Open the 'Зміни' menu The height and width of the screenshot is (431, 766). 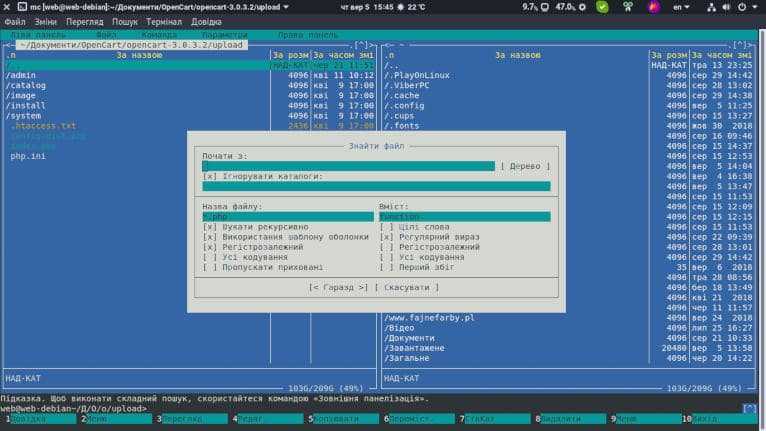tap(45, 22)
